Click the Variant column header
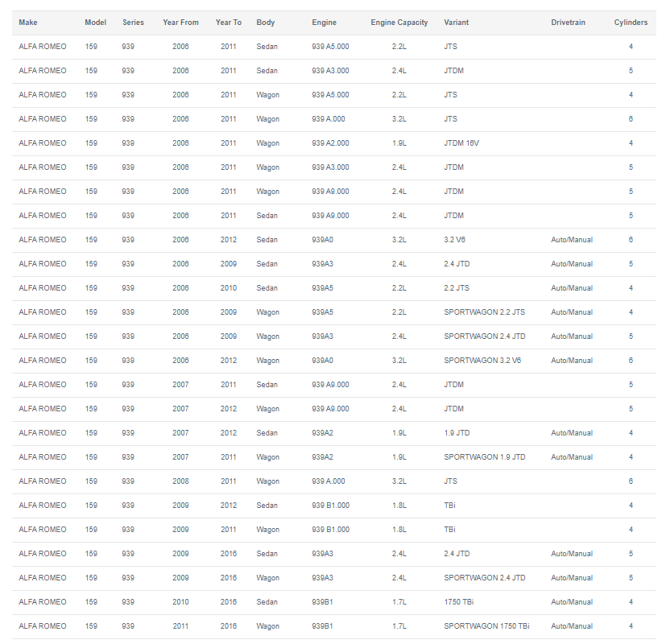The width and height of the screenshot is (666, 644). 456,23
